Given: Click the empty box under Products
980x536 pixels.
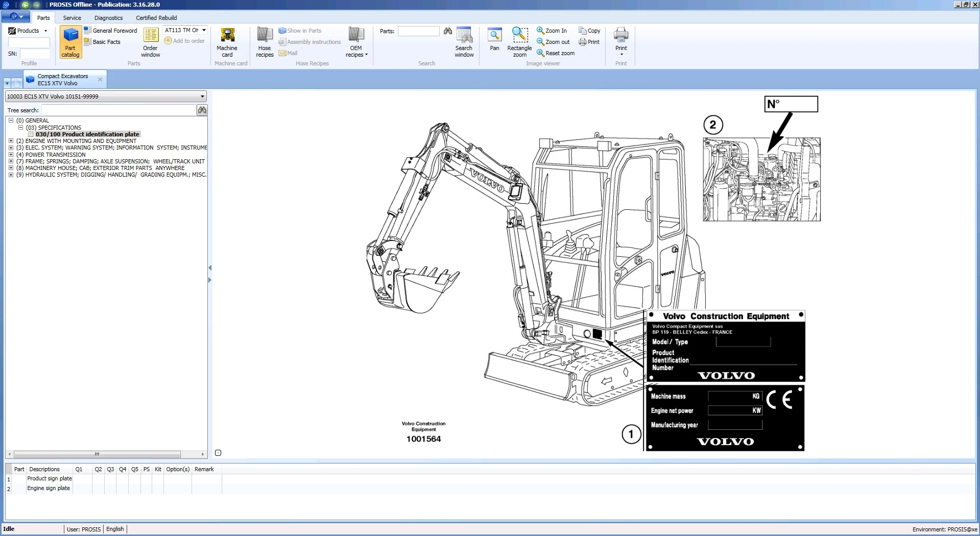Looking at the screenshot, I should coord(29,42).
